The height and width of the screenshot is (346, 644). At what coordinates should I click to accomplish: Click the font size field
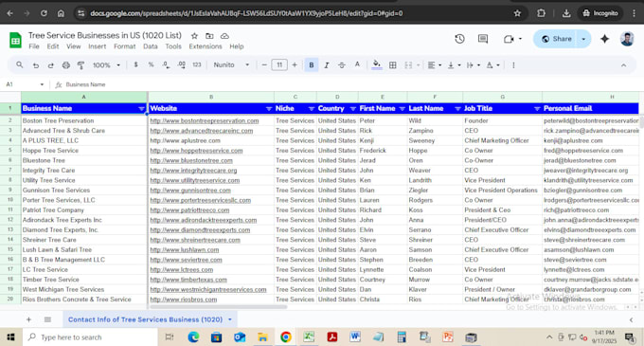(279, 64)
